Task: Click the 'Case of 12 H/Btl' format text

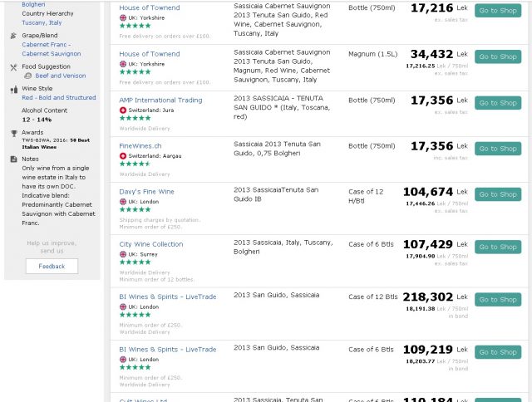Action: tap(366, 196)
